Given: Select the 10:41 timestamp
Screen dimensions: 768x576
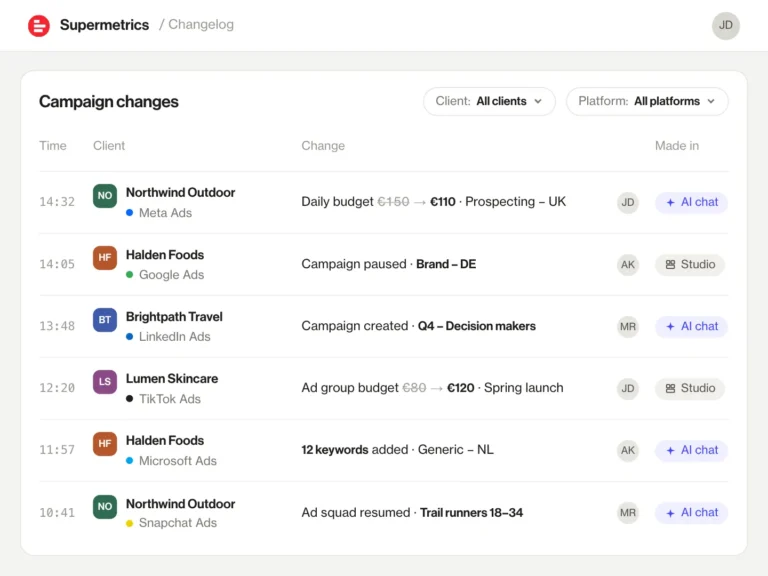Looking at the screenshot, I should [x=57, y=512].
